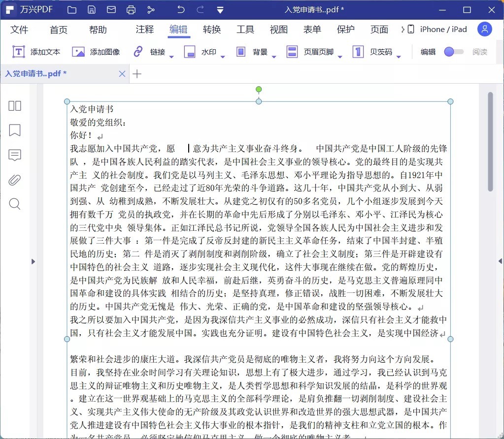Screen dimensions: 504x439
Task: Click the share icon in title bar
Action: [x=151, y=10]
